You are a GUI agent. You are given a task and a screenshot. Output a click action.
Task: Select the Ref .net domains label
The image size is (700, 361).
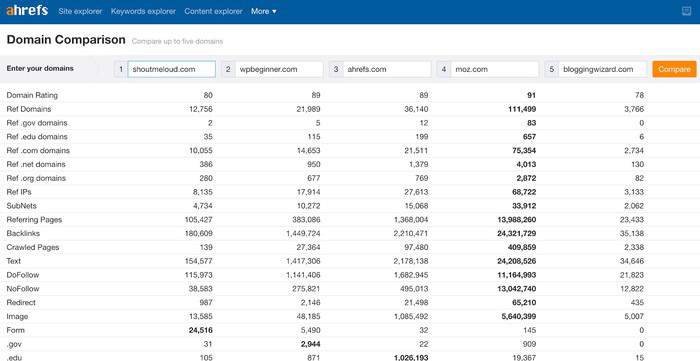[36, 164]
